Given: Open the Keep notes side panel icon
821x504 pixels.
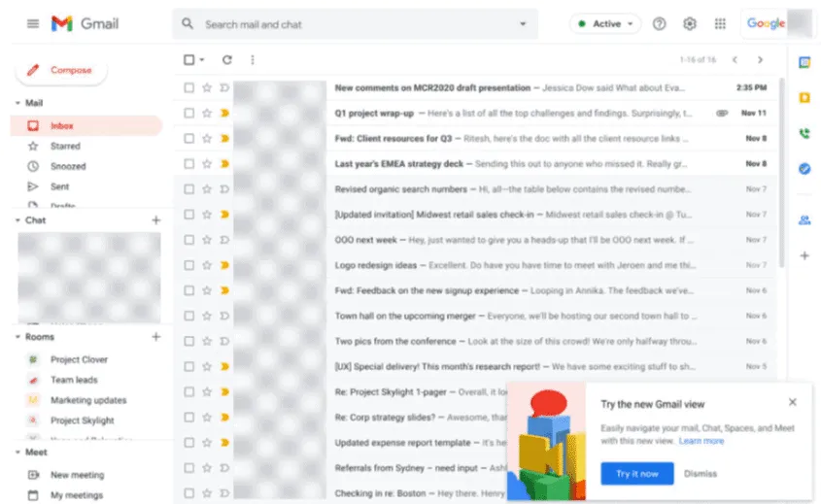Looking at the screenshot, I should pyautogui.click(x=804, y=98).
